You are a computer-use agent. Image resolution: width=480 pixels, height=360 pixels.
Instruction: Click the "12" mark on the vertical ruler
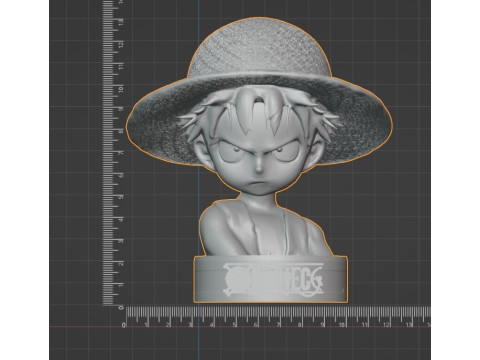(x=120, y=44)
